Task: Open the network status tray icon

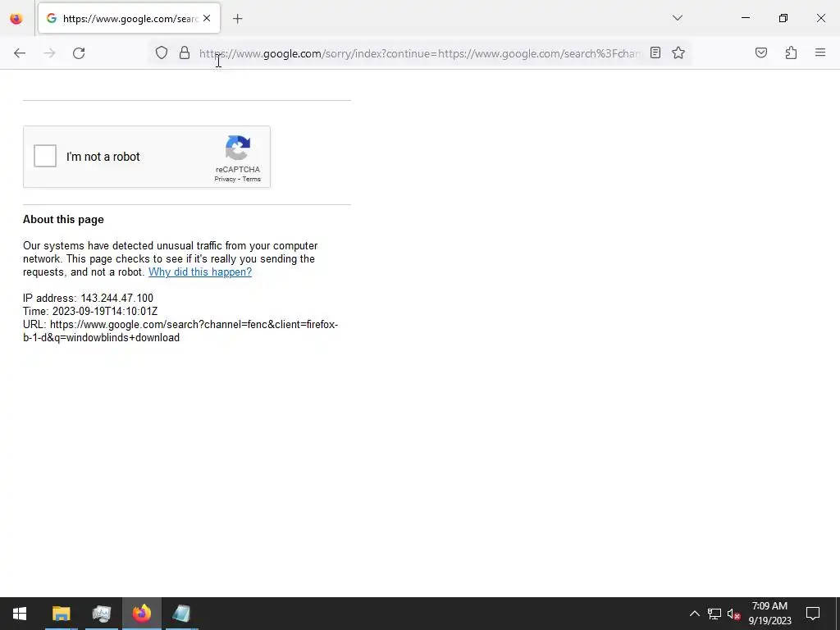Action: 714,614
